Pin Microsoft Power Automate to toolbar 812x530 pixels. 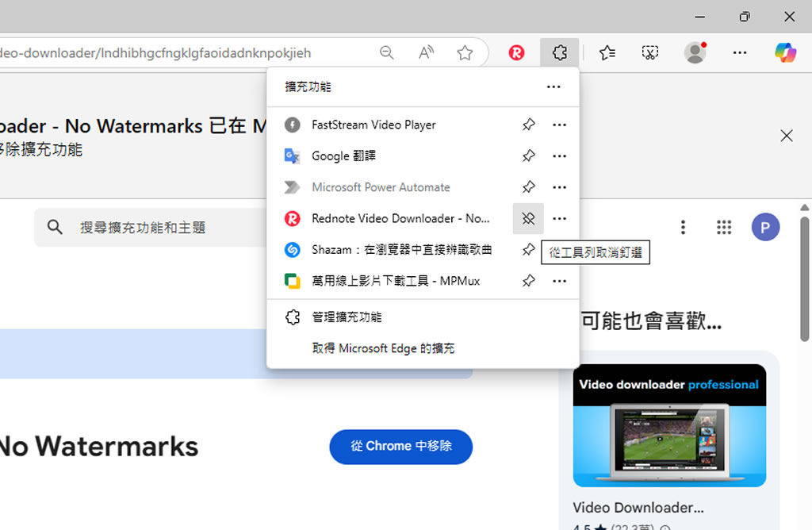pyautogui.click(x=528, y=187)
